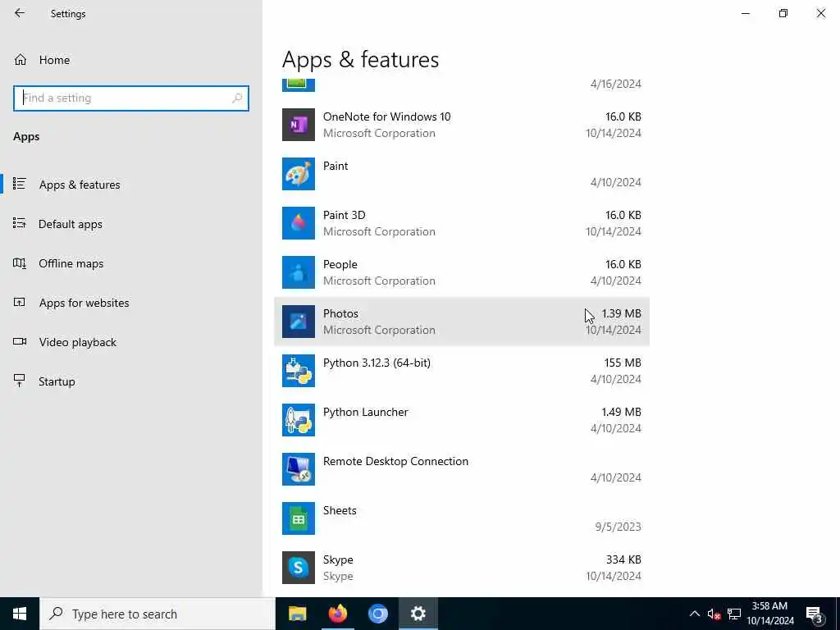Select the OneNote for Windows 10 entry
The image size is (840, 630).
pos(462,125)
